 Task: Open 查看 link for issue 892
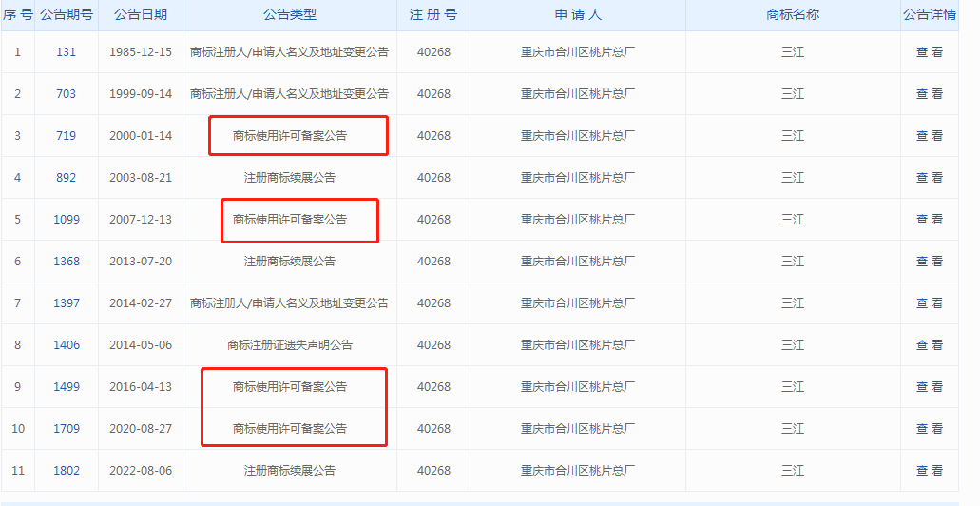click(930, 178)
